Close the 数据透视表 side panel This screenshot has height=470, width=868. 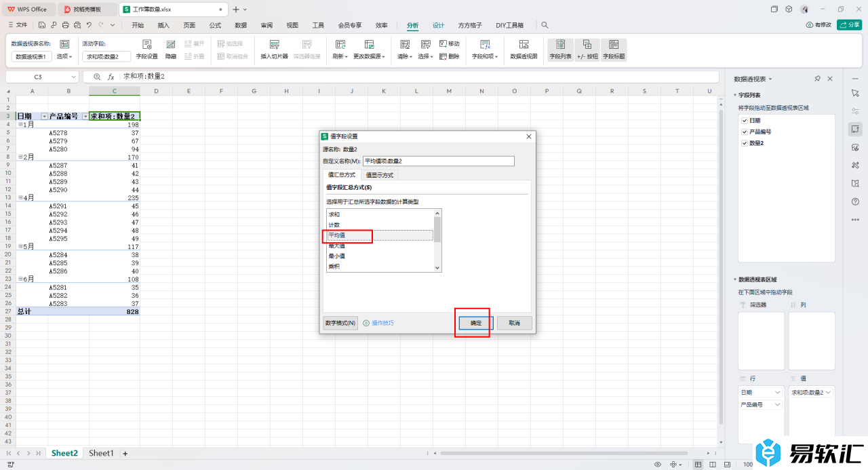[830, 79]
